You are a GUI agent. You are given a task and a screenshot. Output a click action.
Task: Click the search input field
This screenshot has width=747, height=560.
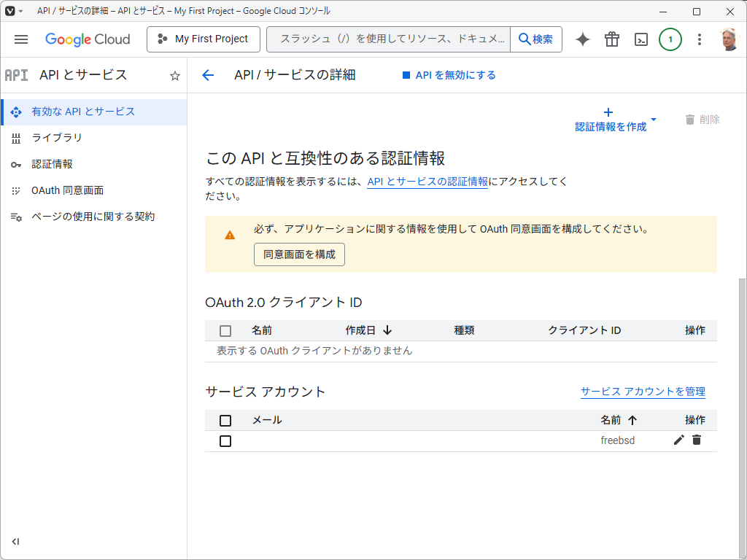pyautogui.click(x=387, y=39)
